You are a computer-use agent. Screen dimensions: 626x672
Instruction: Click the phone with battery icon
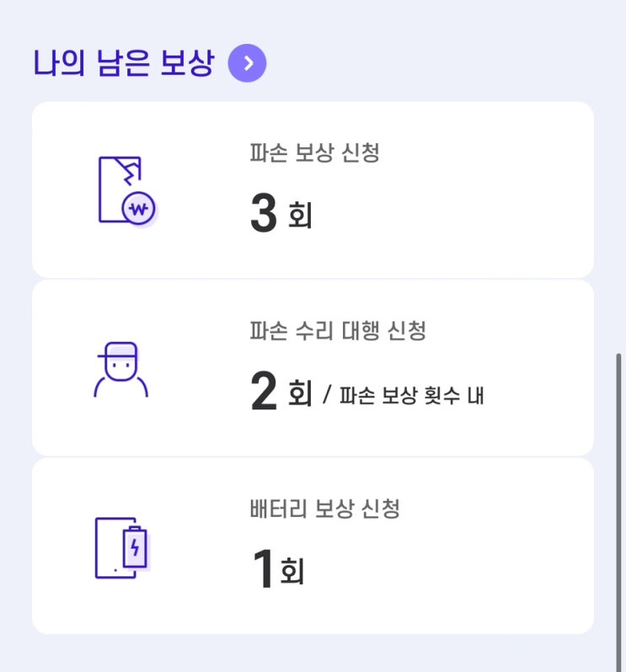[123, 547]
